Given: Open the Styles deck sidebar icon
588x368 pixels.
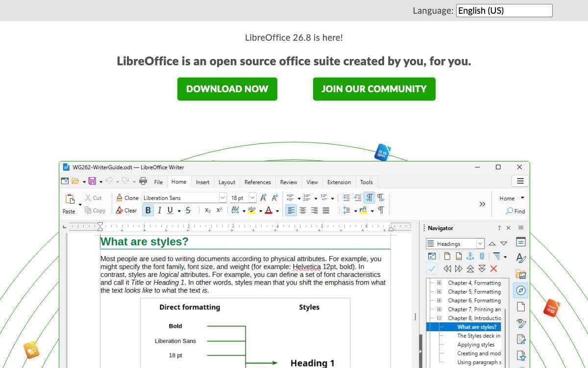Looking at the screenshot, I should 521,258.
